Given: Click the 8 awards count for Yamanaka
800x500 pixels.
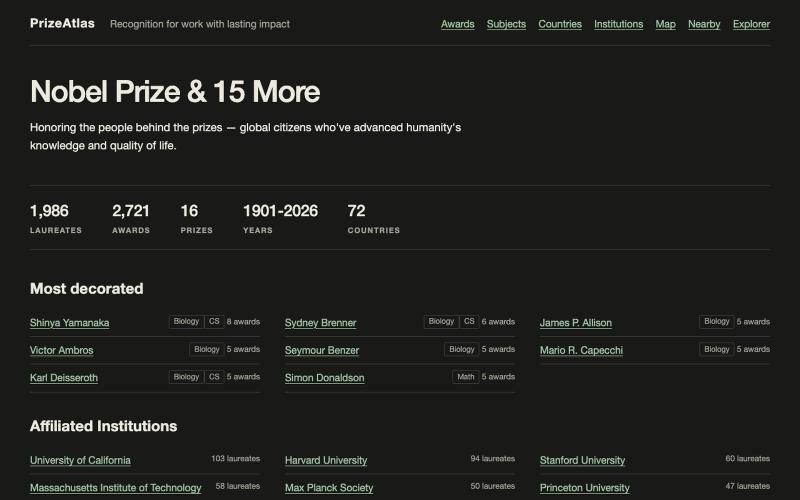Looking at the screenshot, I should click(x=243, y=322).
